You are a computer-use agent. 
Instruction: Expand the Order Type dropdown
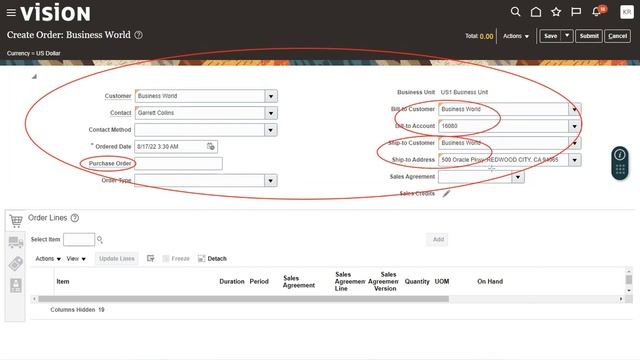click(x=271, y=180)
